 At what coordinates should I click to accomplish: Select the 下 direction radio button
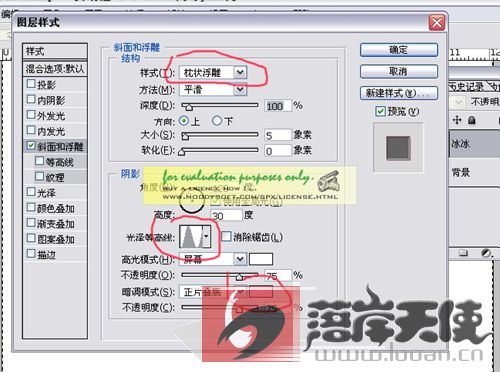click(217, 120)
